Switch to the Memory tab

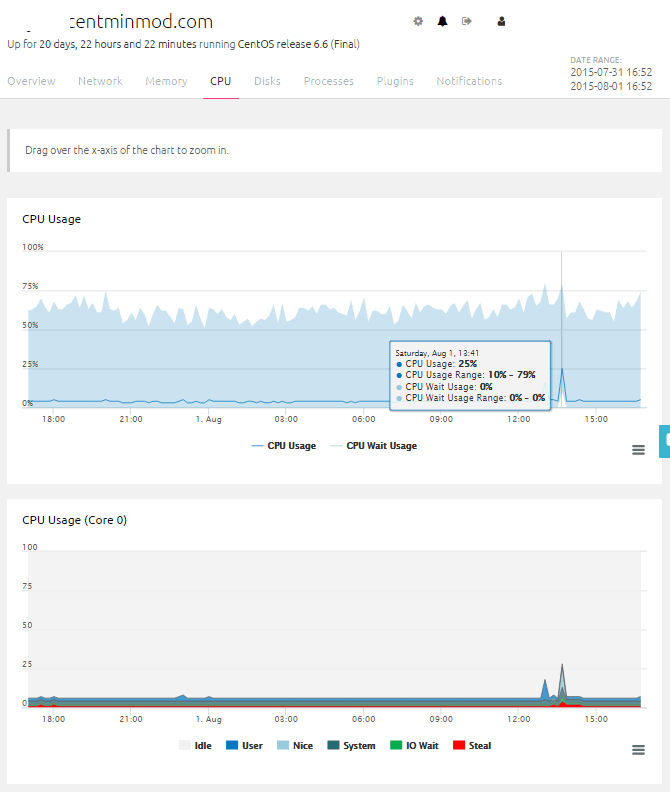pos(166,81)
